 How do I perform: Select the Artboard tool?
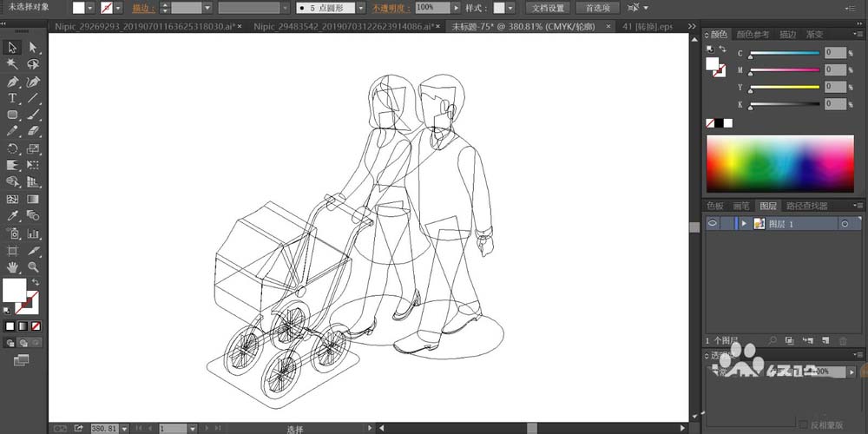(12, 251)
